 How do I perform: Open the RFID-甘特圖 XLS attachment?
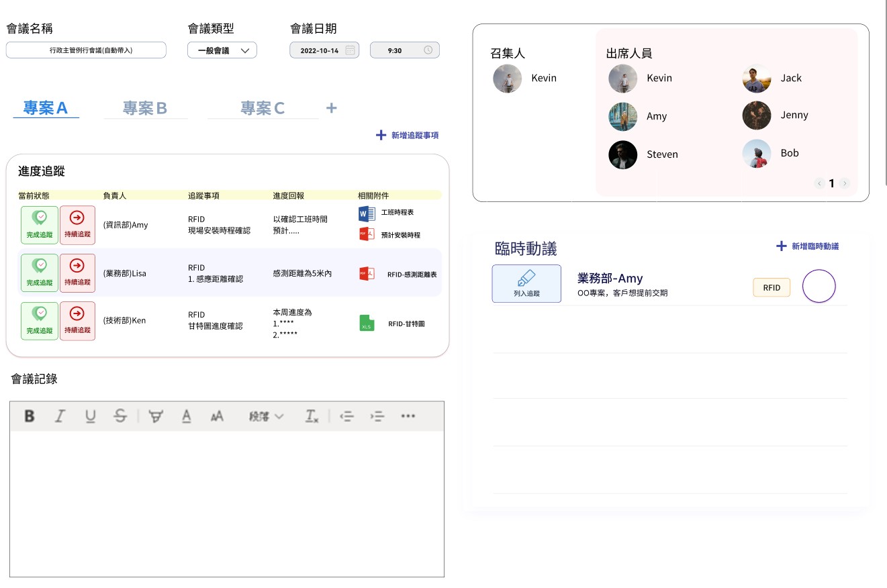392,324
